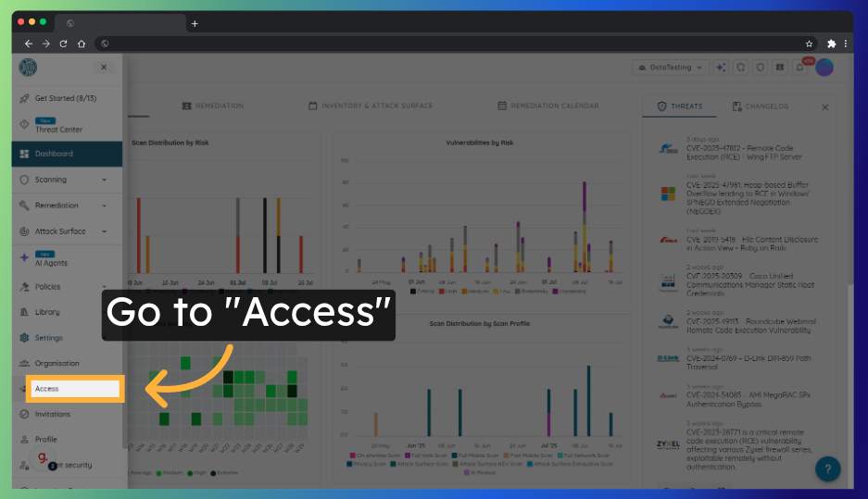Click the AI sparkle icon in header

click(721, 68)
